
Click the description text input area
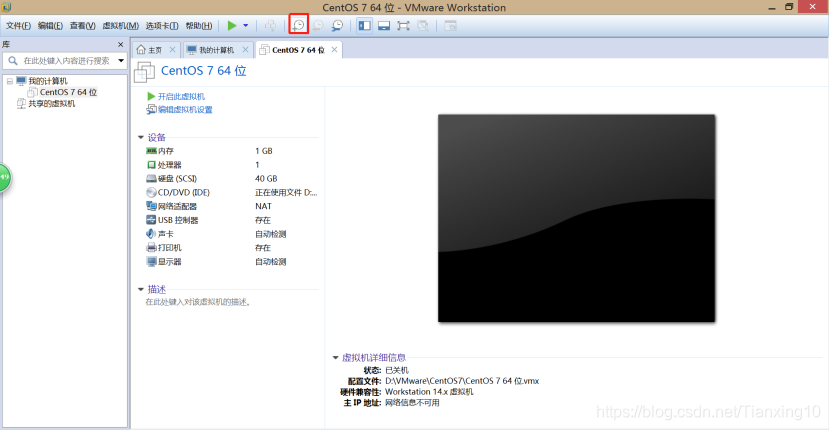199,302
